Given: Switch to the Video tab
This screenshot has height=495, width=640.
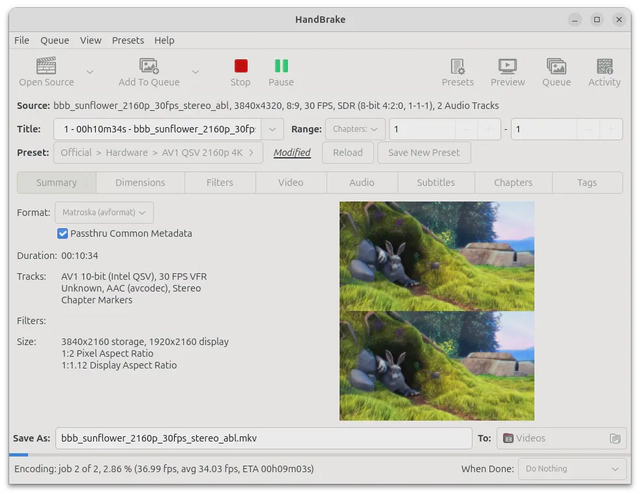Looking at the screenshot, I should click(x=290, y=183).
